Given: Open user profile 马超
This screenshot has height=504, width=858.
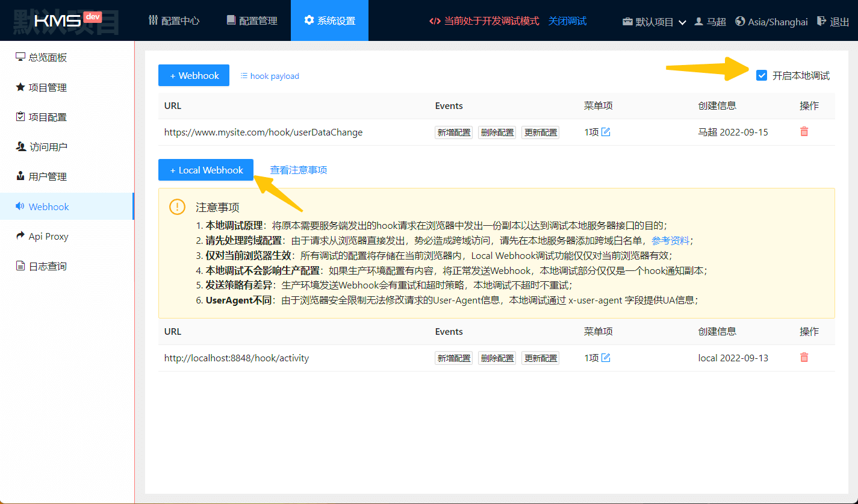Looking at the screenshot, I should [710, 21].
